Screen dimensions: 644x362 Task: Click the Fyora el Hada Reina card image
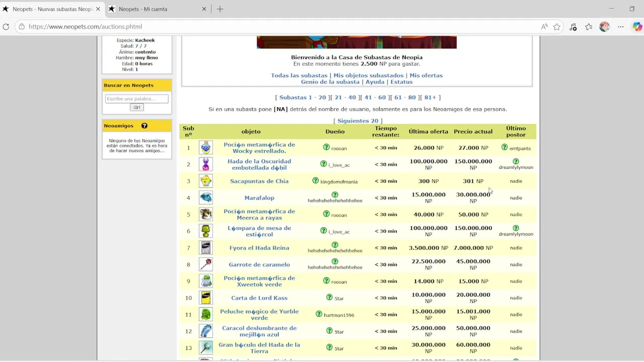206,248
